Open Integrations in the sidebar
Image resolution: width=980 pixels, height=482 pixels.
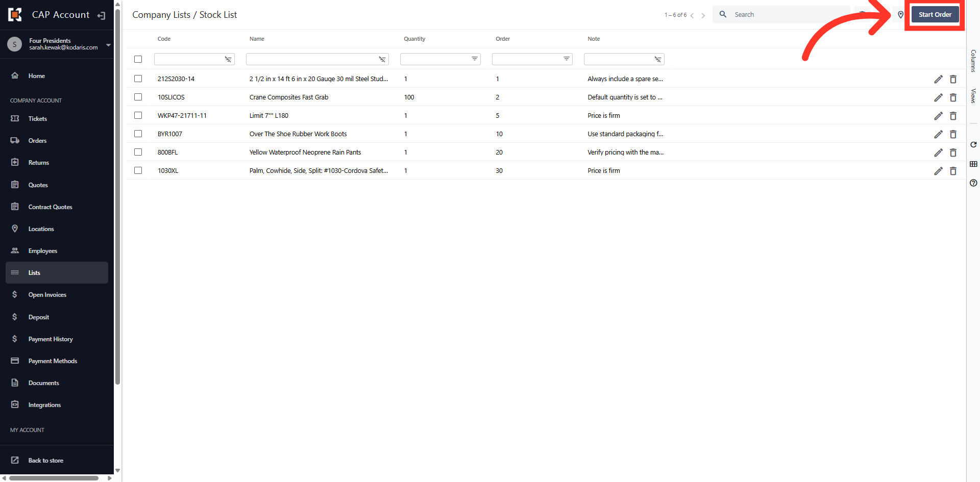tap(57, 405)
